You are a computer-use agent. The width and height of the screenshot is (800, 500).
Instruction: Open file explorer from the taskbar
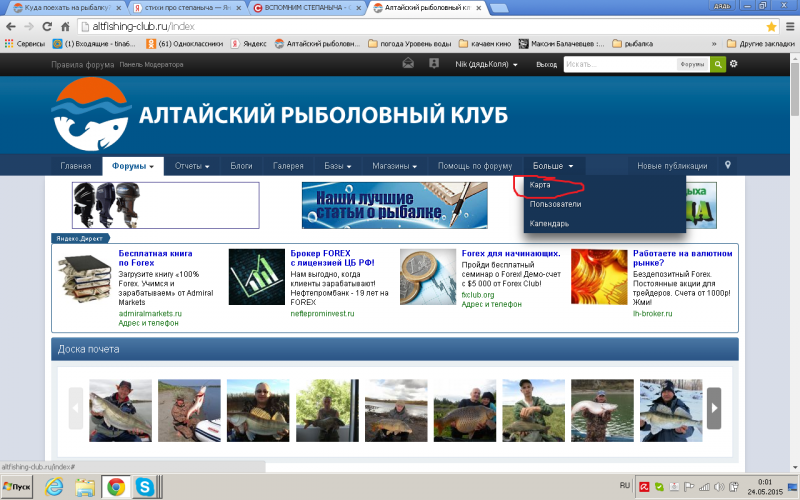(85, 487)
